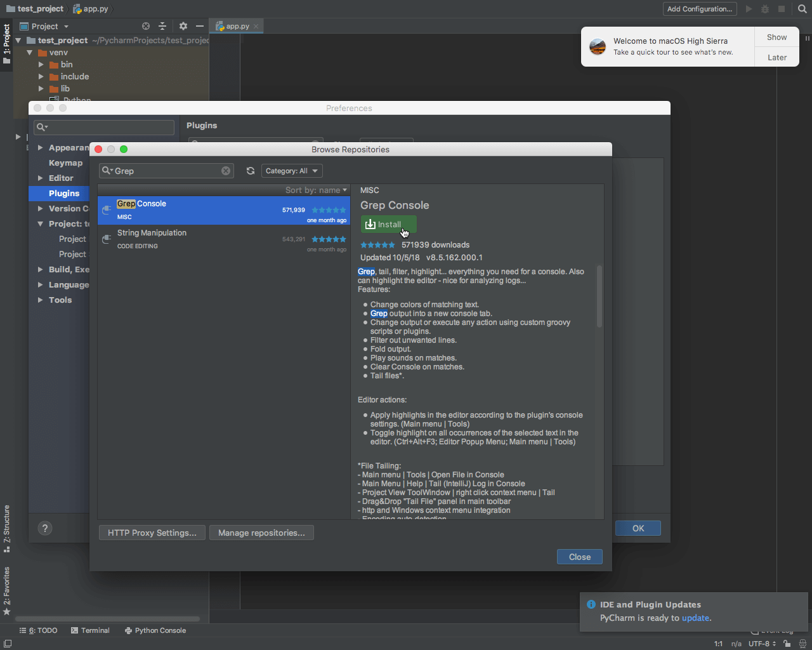
Task: Expand the bin folder in tree
Action: [x=41, y=65]
